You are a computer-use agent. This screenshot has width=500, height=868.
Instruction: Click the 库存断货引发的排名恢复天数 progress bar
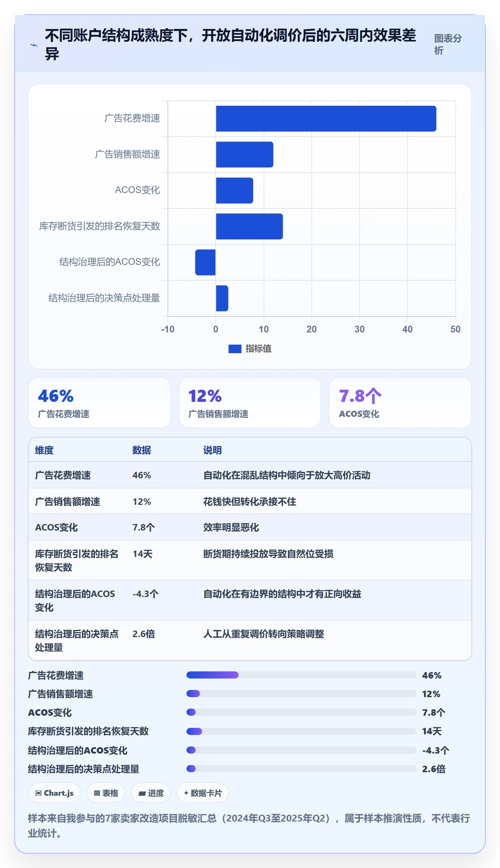pos(301,731)
